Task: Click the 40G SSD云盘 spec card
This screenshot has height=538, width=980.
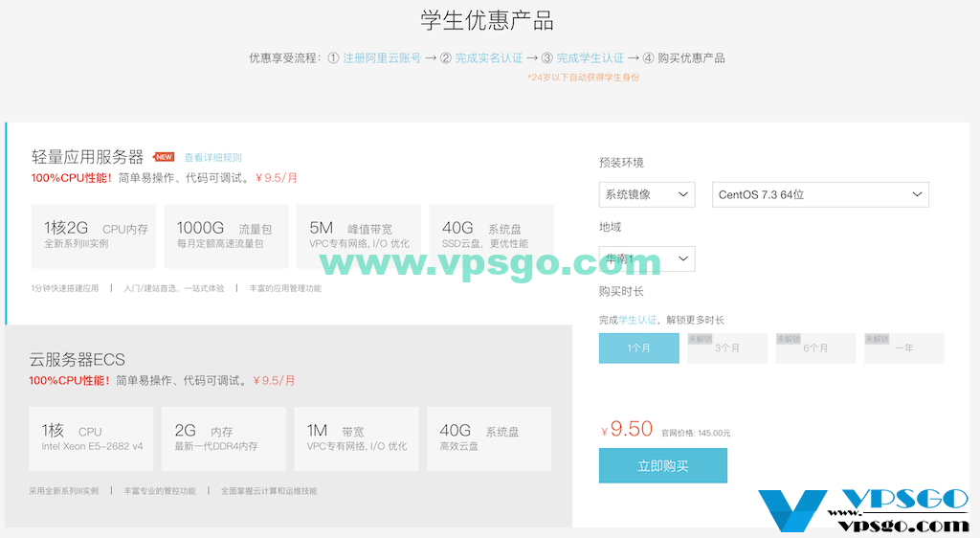Action: 491,236
